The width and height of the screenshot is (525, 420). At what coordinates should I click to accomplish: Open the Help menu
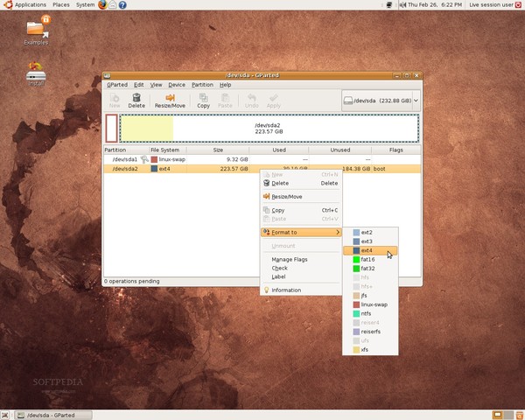(x=226, y=85)
